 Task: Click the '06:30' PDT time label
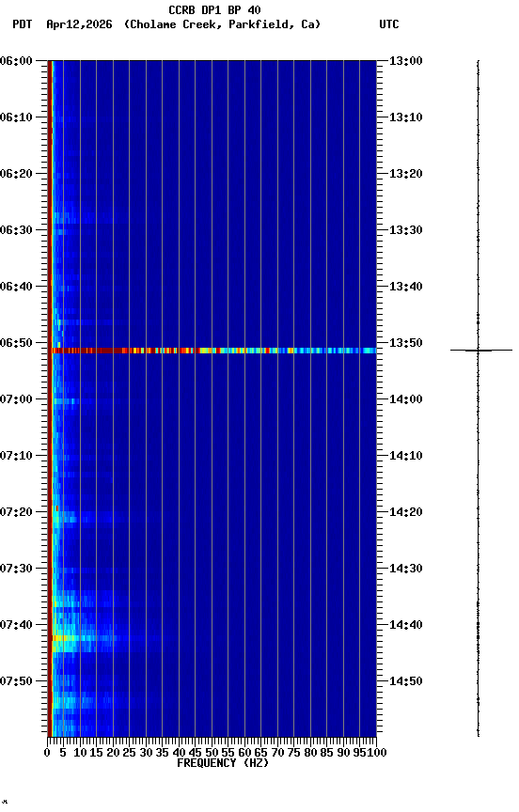(x=16, y=230)
